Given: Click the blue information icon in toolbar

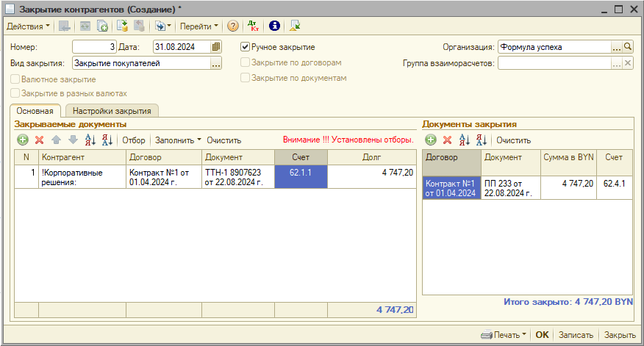Looking at the screenshot, I should click(x=275, y=26).
